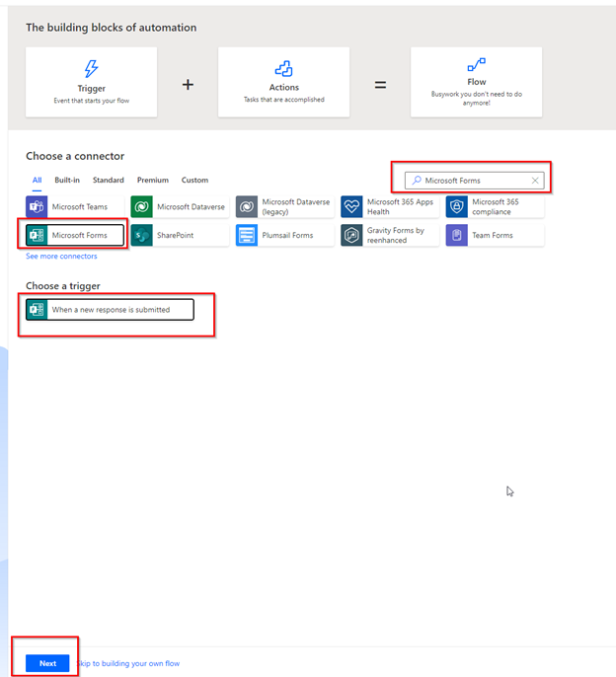This screenshot has width=616, height=677.
Task: Select the Plumsail Forms connector icon
Action: [247, 235]
